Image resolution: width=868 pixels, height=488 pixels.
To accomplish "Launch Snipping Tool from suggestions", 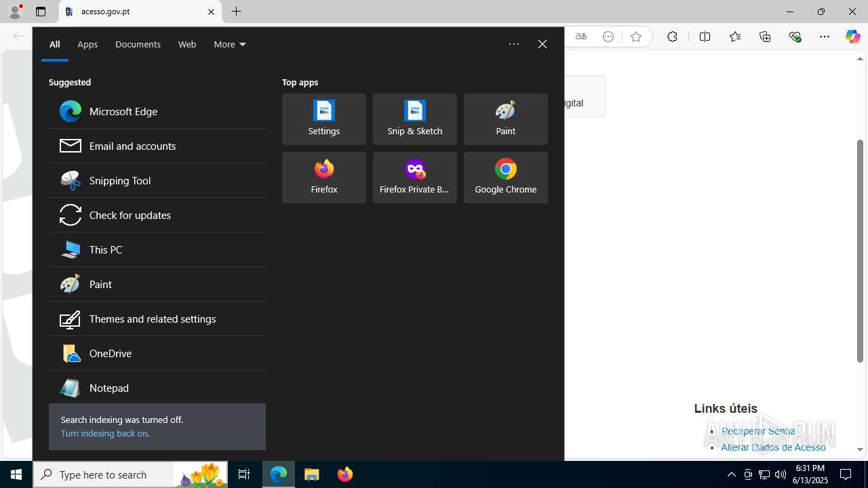I will click(157, 180).
